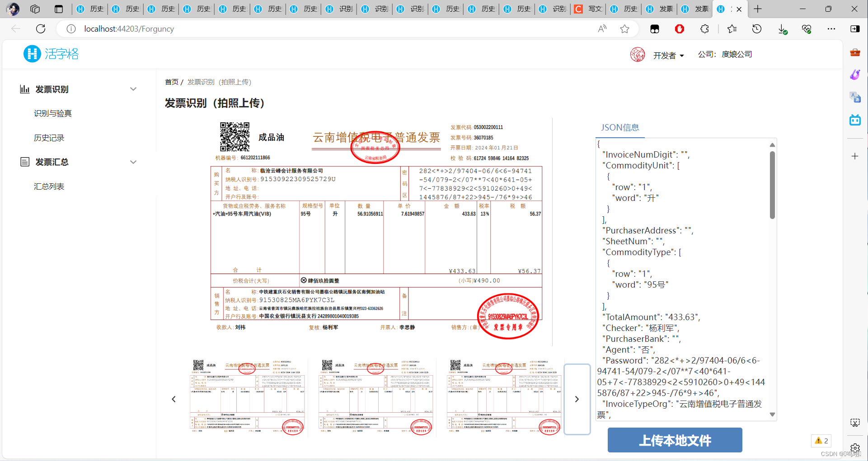This screenshot has height=461, width=868.
Task: Open the bilibili TV icon in sidebar
Action: click(855, 120)
